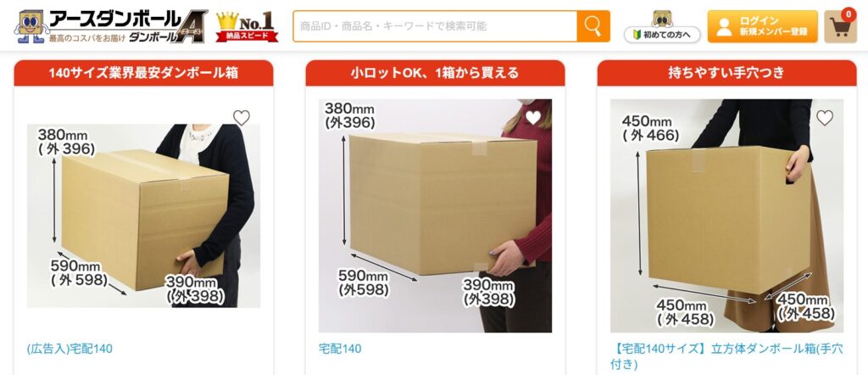Click the user silhouette icon in login button
This screenshot has width=868, height=375.
724,26
